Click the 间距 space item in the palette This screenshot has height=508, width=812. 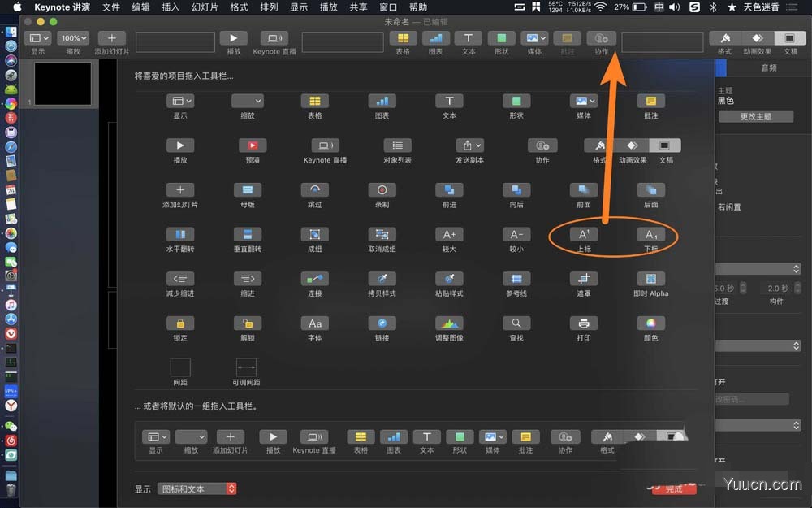coord(180,367)
